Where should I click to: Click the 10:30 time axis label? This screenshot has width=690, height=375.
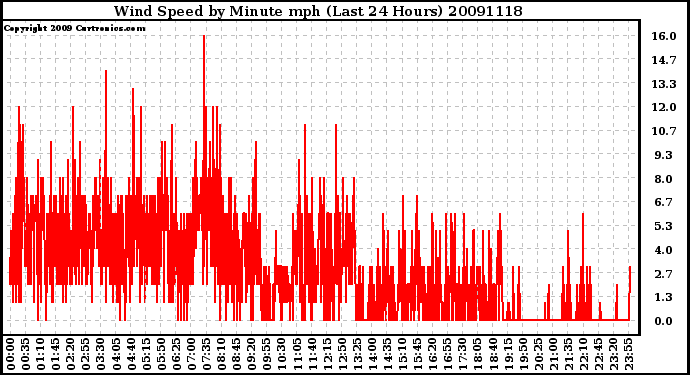282,354
